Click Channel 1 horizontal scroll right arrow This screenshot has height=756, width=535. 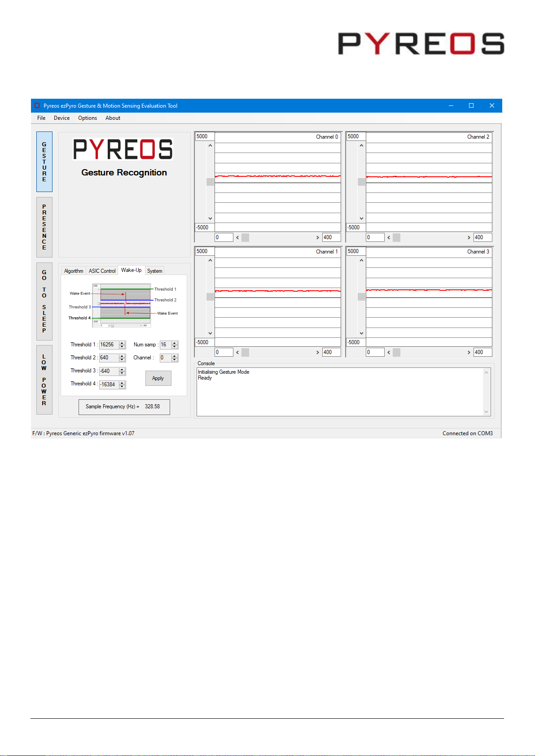coord(317,353)
